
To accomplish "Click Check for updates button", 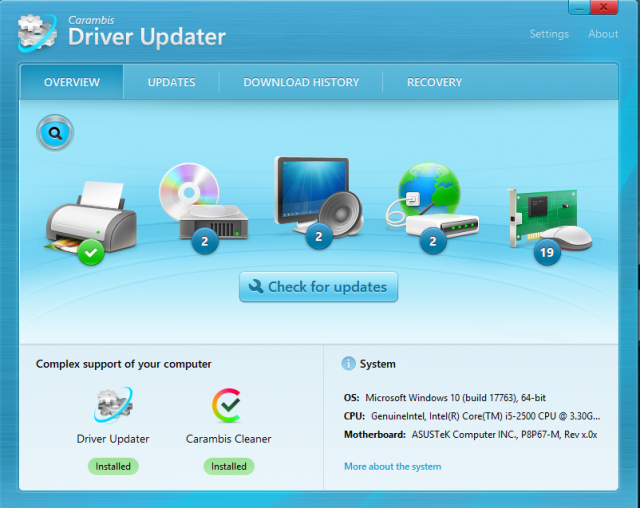I will [318, 287].
